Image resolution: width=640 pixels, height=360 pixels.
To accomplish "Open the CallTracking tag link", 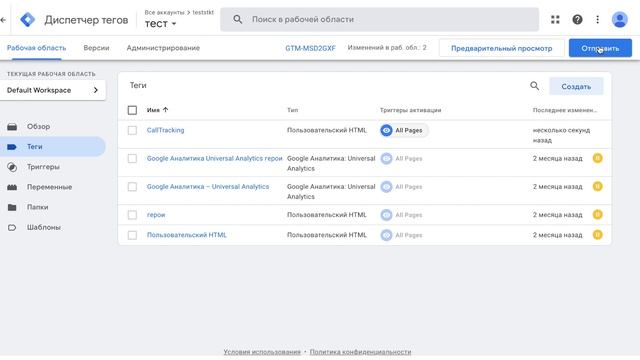I will pyautogui.click(x=165, y=130).
